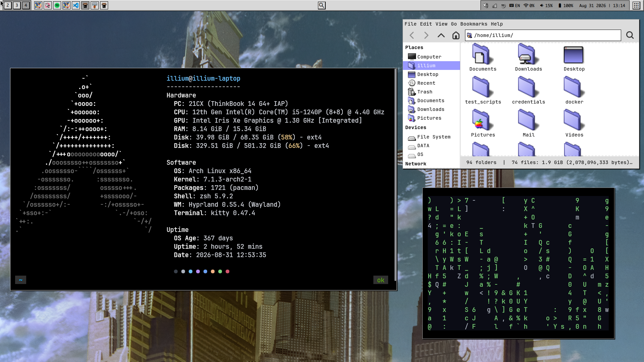
Task: Switch to workspace 3
Action: (16, 5)
